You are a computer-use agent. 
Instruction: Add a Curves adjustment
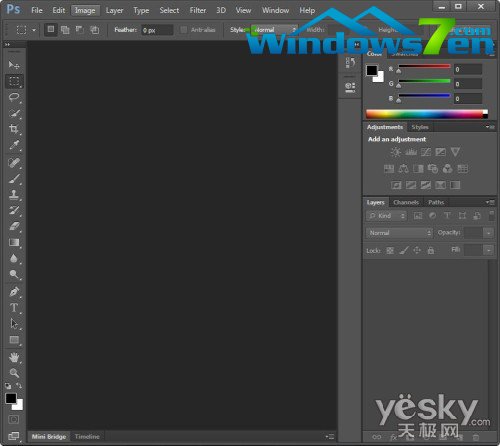426,152
